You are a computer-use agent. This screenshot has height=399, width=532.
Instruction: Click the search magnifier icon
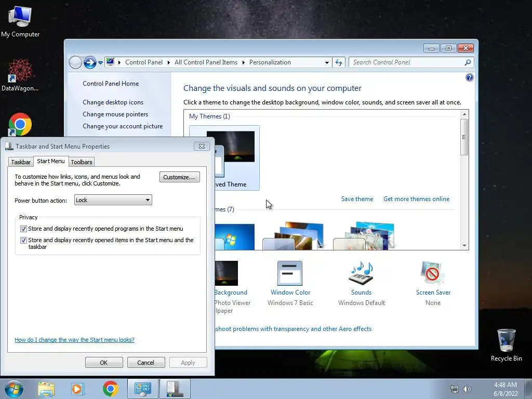point(468,62)
